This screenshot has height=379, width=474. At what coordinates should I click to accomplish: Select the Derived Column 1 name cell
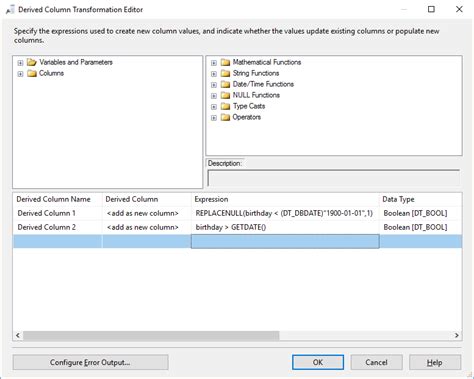[x=57, y=213]
